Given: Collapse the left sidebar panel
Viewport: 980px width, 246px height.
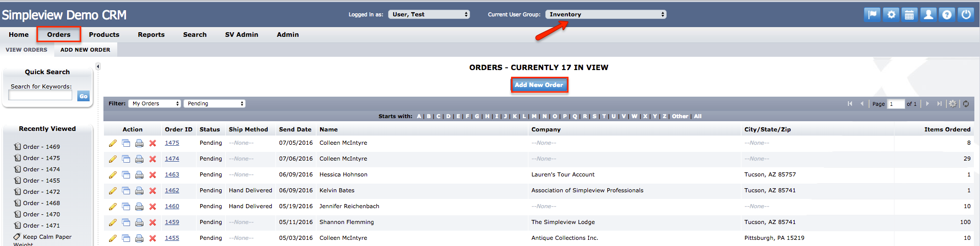Looking at the screenshot, I should (x=98, y=66).
